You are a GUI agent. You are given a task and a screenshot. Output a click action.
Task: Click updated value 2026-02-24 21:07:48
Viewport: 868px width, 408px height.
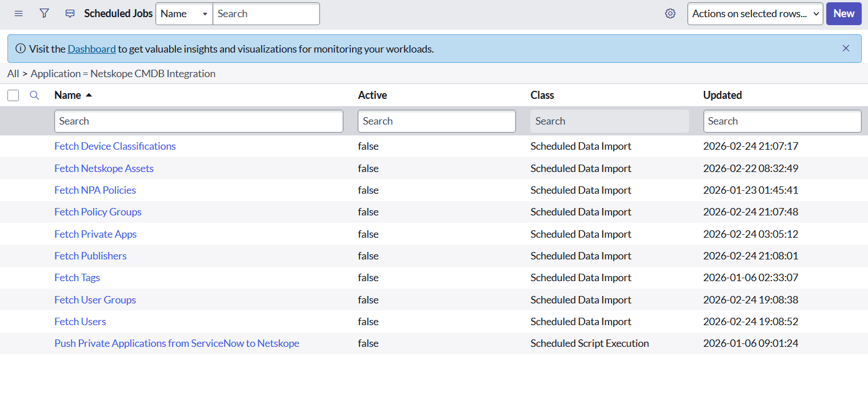tap(750, 212)
